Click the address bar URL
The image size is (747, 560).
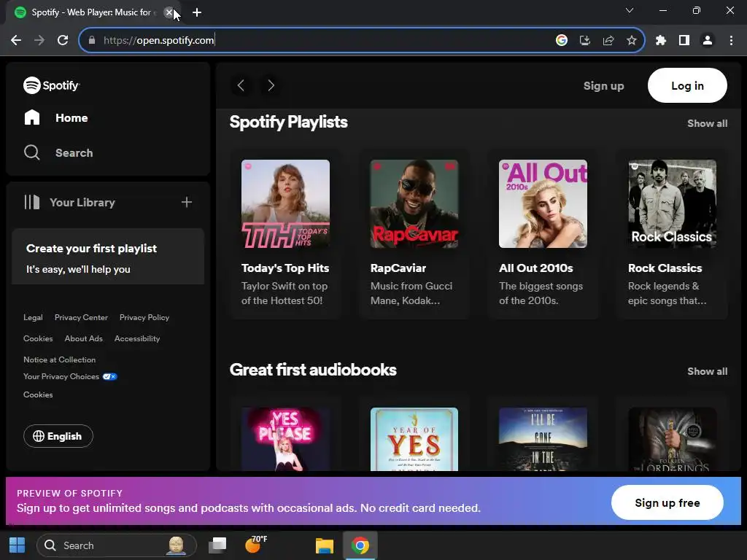point(159,41)
